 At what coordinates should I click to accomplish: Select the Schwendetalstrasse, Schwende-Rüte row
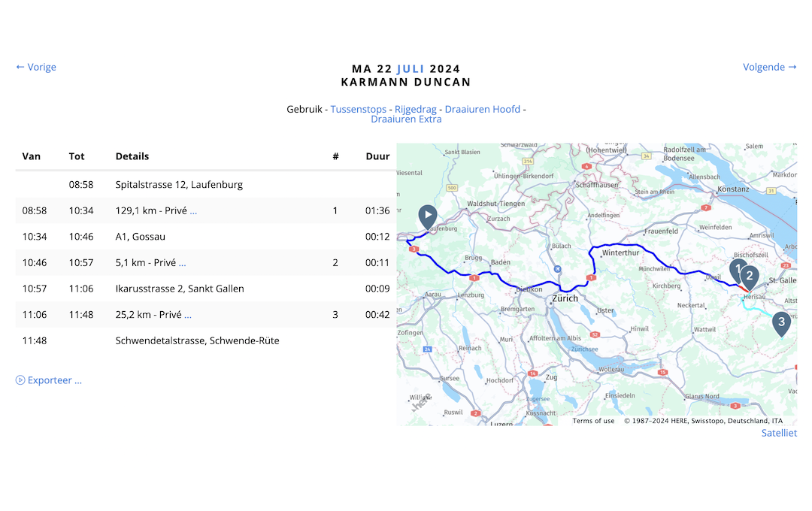click(x=205, y=340)
